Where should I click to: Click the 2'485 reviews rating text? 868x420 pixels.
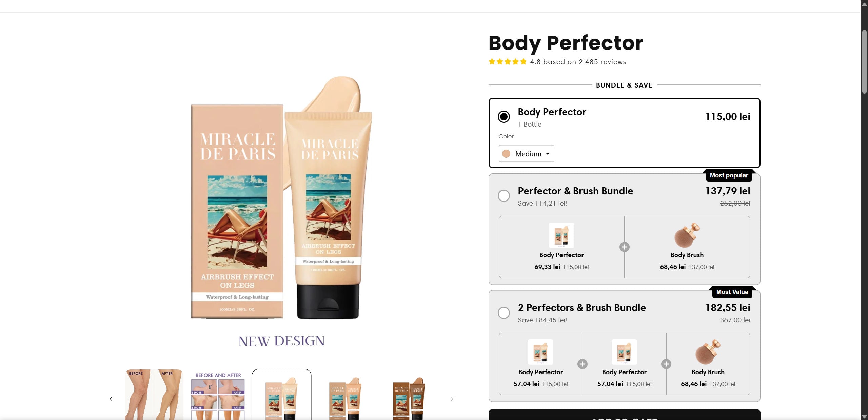(578, 62)
